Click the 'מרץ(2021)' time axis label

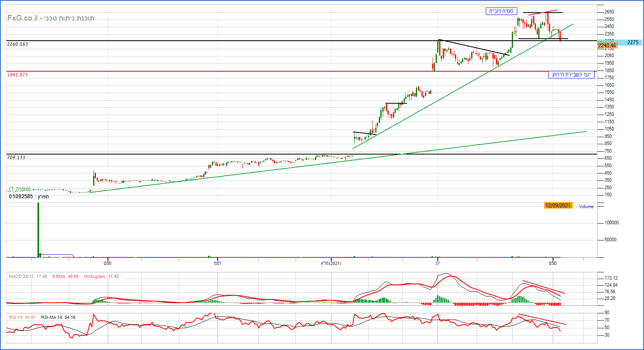pos(331,263)
